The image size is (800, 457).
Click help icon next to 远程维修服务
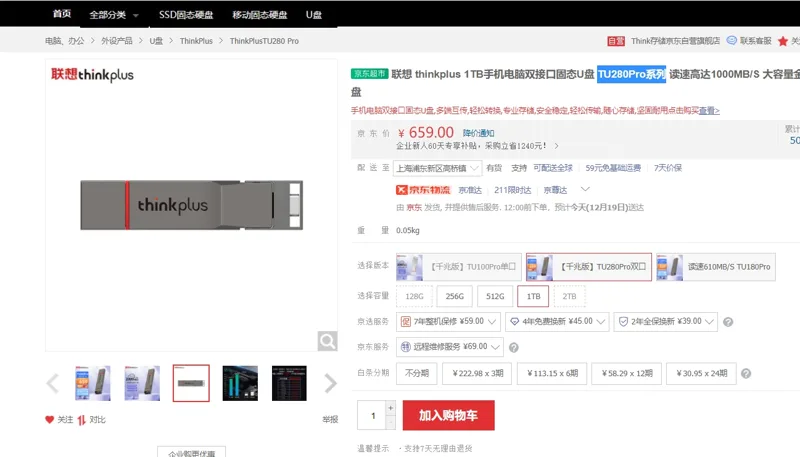click(x=514, y=347)
